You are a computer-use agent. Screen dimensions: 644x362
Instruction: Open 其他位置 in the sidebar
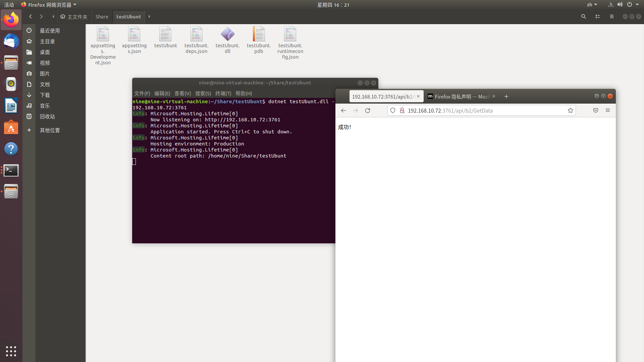tap(50, 130)
